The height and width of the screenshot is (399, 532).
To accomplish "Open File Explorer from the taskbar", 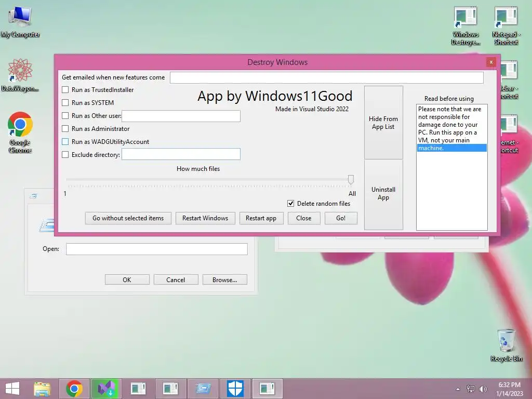I will pos(42,389).
